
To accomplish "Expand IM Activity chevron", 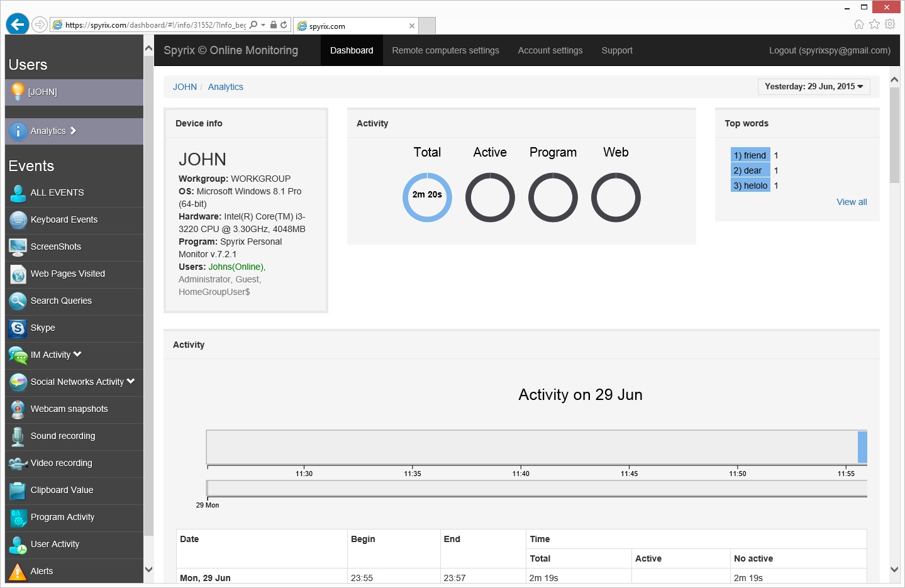I will (77, 354).
